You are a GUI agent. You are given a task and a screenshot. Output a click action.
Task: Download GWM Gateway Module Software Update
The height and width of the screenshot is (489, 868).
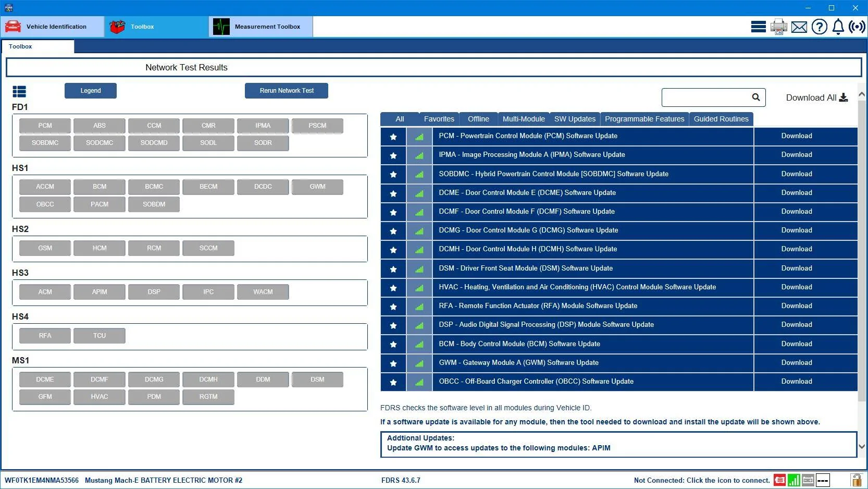pos(796,363)
